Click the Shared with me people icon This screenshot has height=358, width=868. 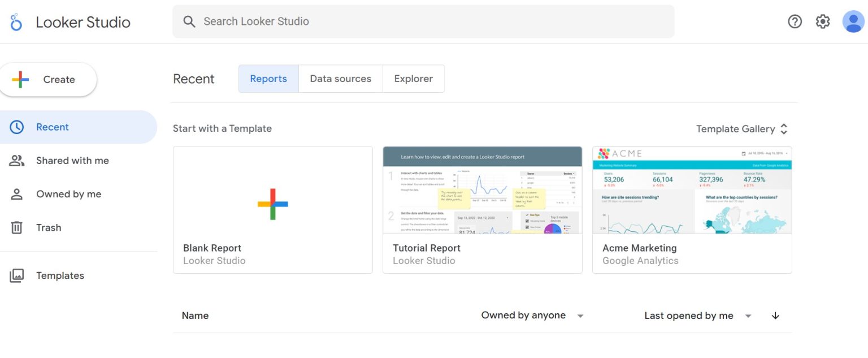[17, 160]
